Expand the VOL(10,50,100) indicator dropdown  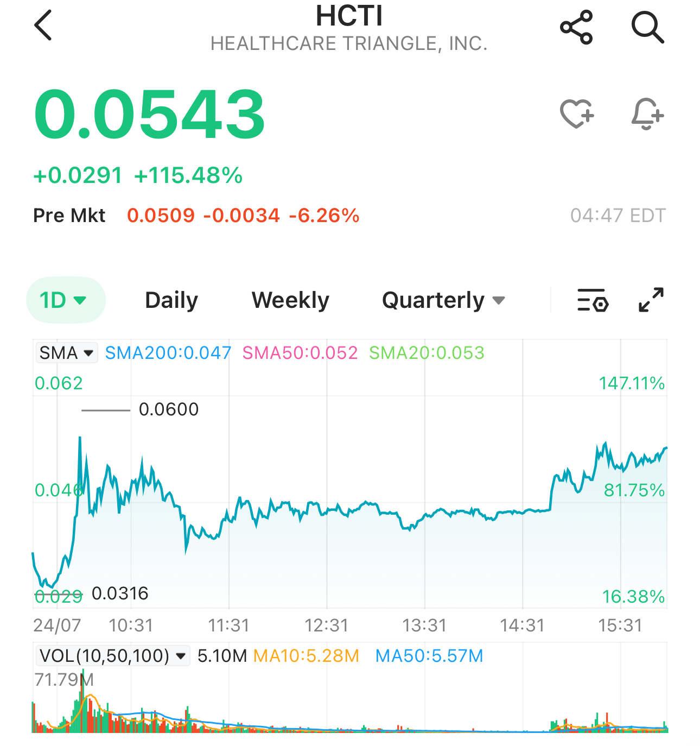[x=113, y=656]
